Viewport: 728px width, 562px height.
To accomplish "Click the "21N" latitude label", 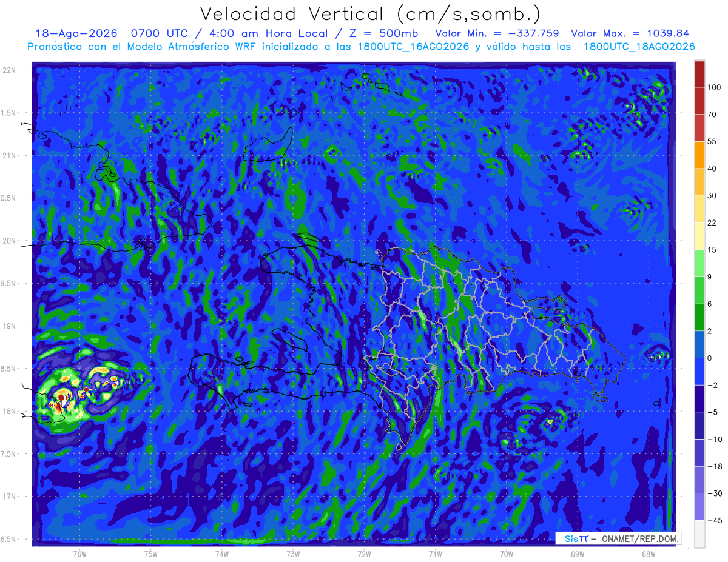I will 8,156.
